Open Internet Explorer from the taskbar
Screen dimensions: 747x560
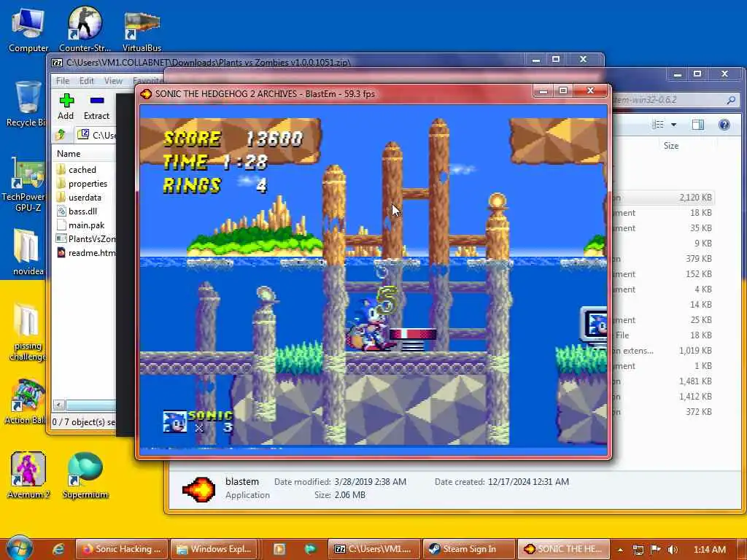(58, 549)
